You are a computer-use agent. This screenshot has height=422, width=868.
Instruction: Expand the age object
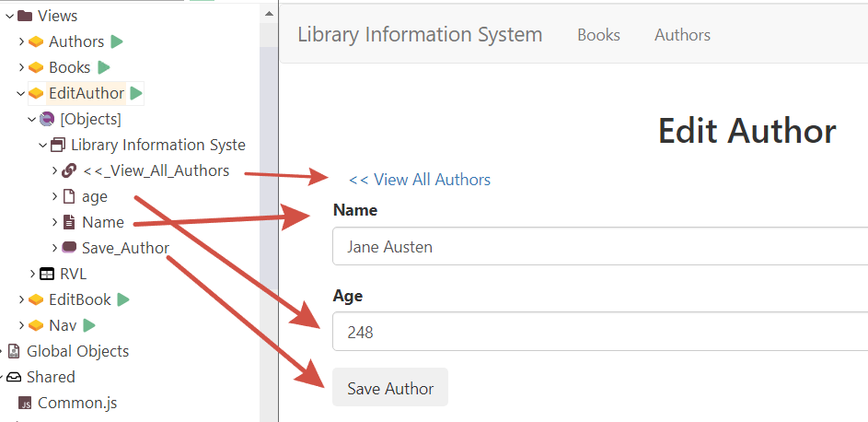tap(54, 196)
